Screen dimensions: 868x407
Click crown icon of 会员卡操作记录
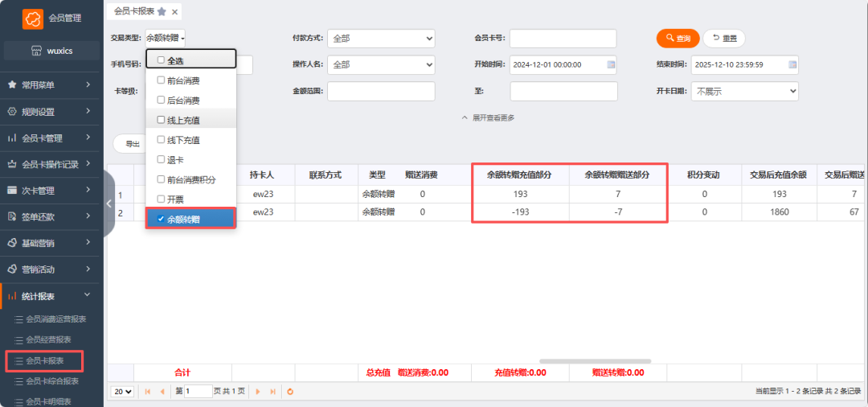[x=11, y=164]
